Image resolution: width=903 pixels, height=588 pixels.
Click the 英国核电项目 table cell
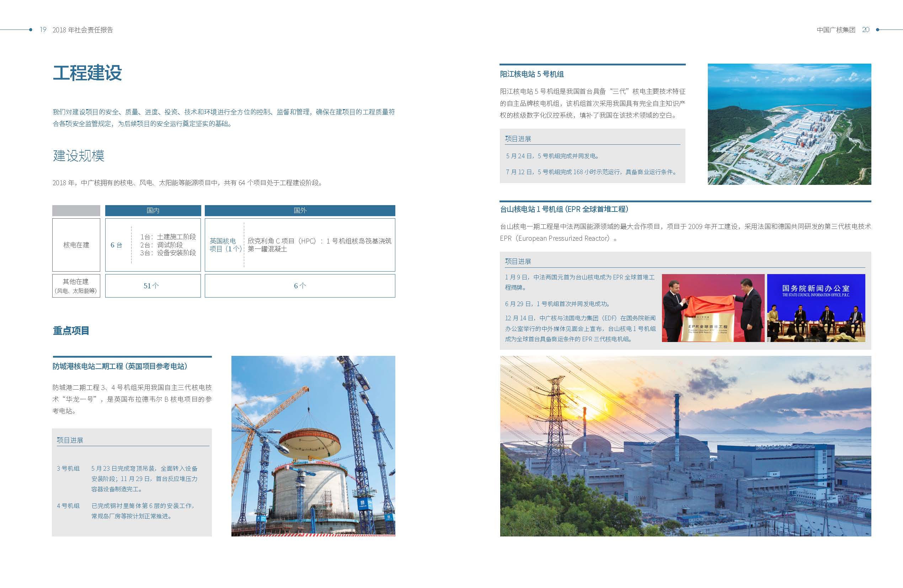225,245
